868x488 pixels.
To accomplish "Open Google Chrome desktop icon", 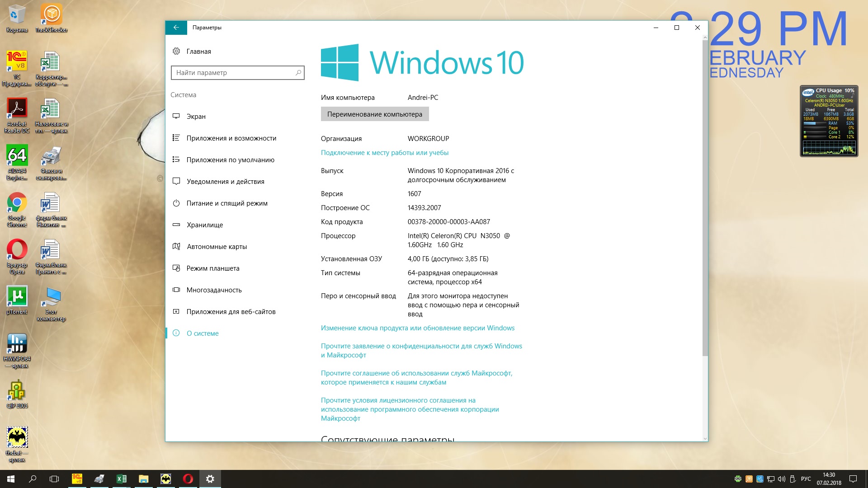I will (x=17, y=210).
